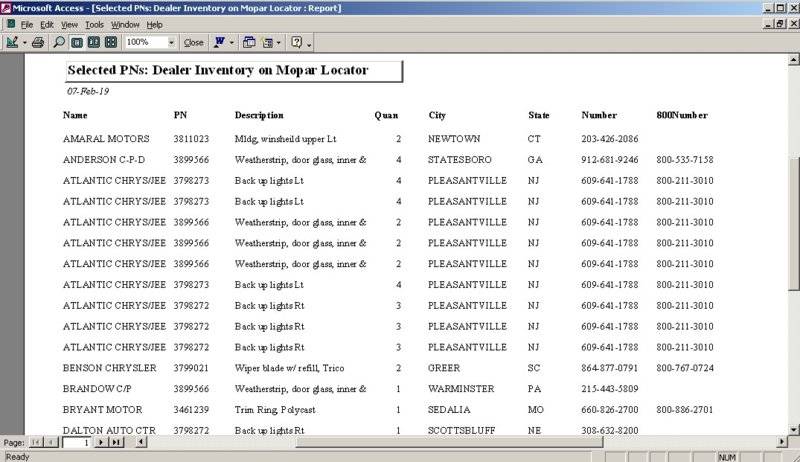This screenshot has width=800, height=462.
Task: Click the date '07-Feb-19'
Action: 88,91
